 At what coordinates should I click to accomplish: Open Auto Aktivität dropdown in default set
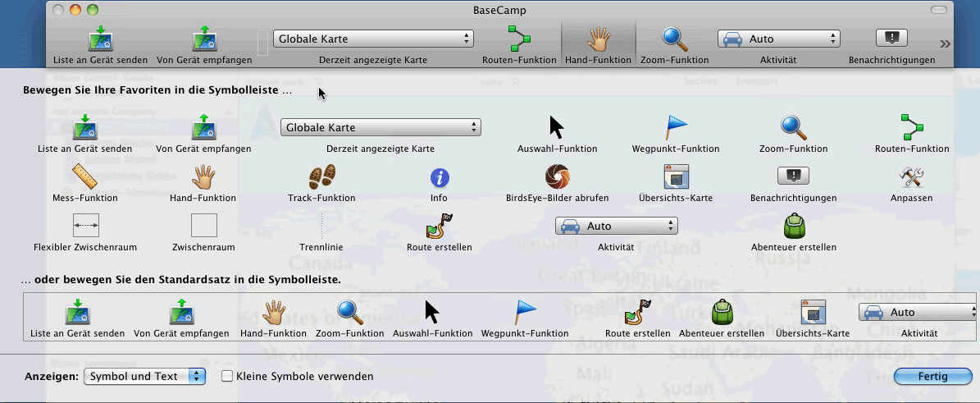tap(918, 312)
